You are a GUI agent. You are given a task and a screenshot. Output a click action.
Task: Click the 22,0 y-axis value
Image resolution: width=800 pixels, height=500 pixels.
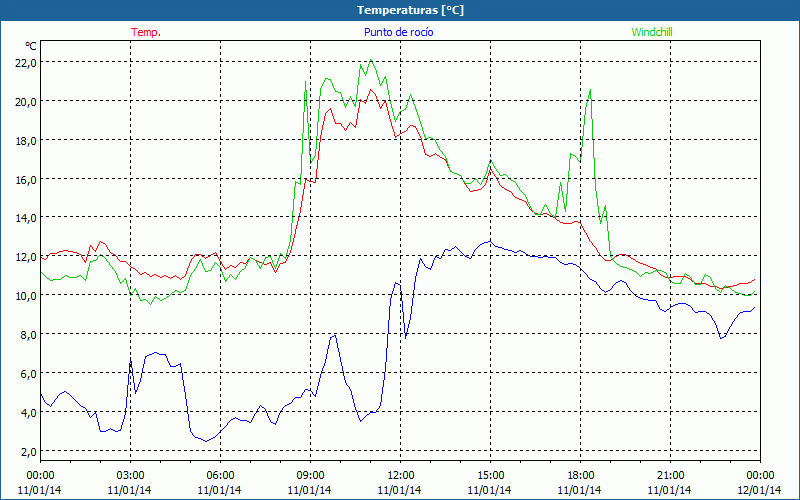26,63
